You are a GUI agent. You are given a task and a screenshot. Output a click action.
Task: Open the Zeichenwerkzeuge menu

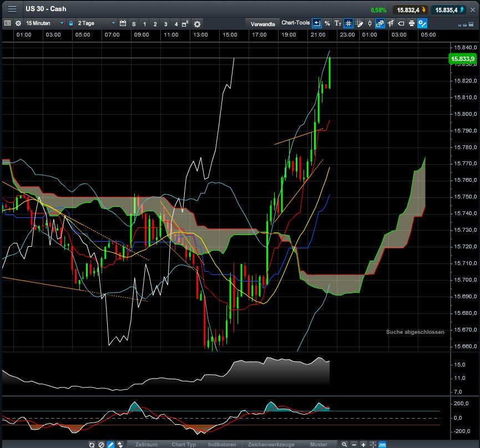tap(271, 445)
